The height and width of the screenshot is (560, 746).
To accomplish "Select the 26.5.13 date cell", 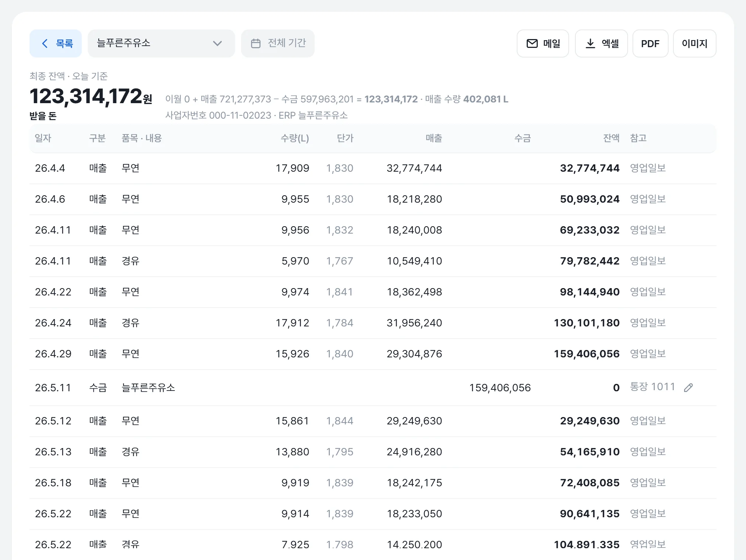I will pos(53,452).
